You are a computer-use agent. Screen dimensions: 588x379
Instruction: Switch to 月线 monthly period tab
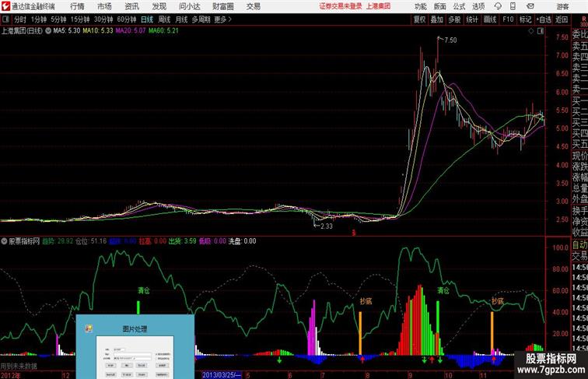[181, 19]
